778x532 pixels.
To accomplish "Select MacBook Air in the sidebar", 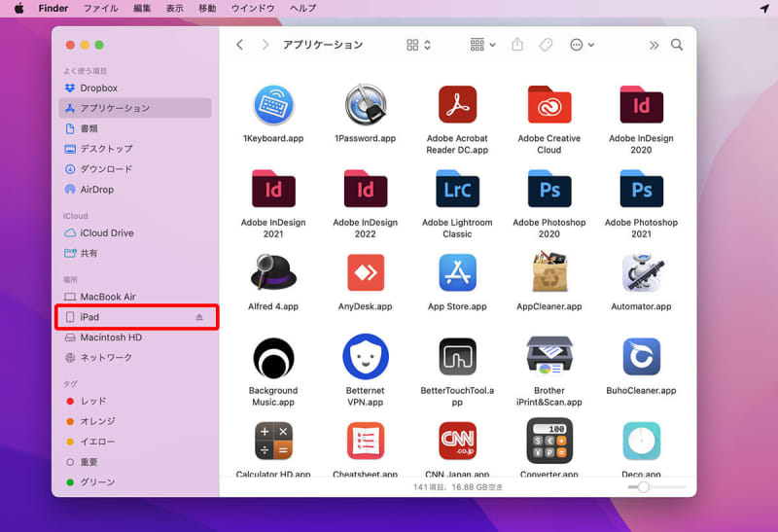I will [x=135, y=297].
